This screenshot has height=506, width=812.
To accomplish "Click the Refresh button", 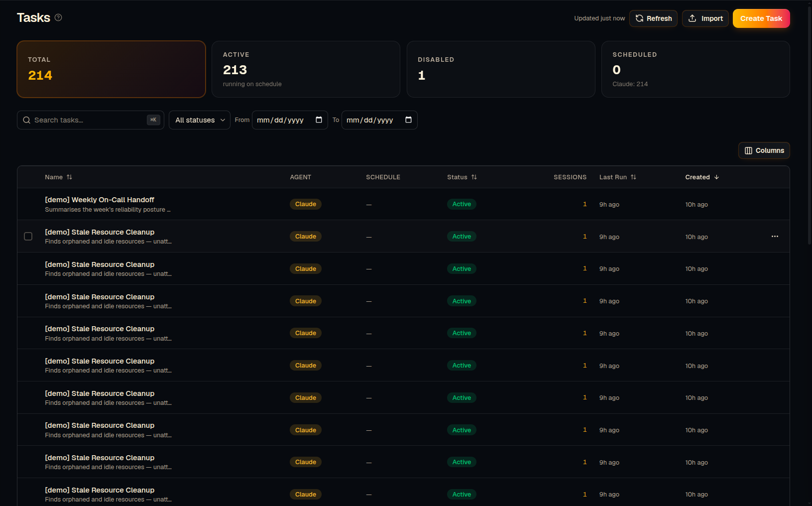I will (653, 18).
